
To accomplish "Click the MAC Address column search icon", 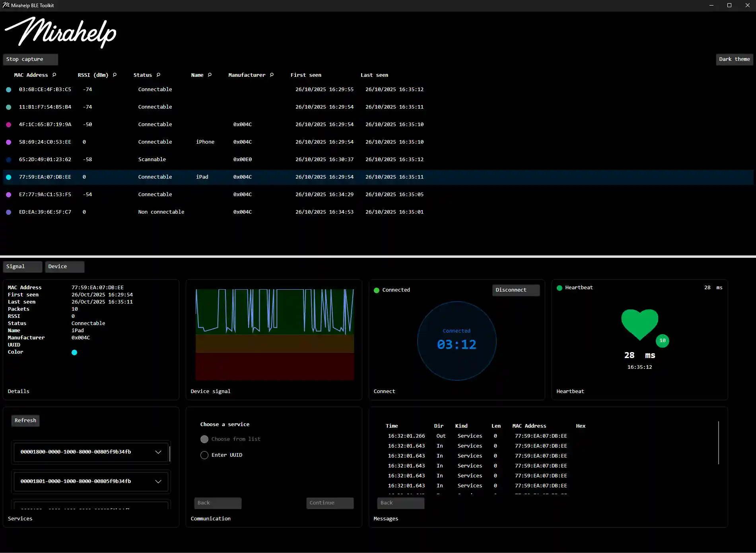I will [x=54, y=75].
